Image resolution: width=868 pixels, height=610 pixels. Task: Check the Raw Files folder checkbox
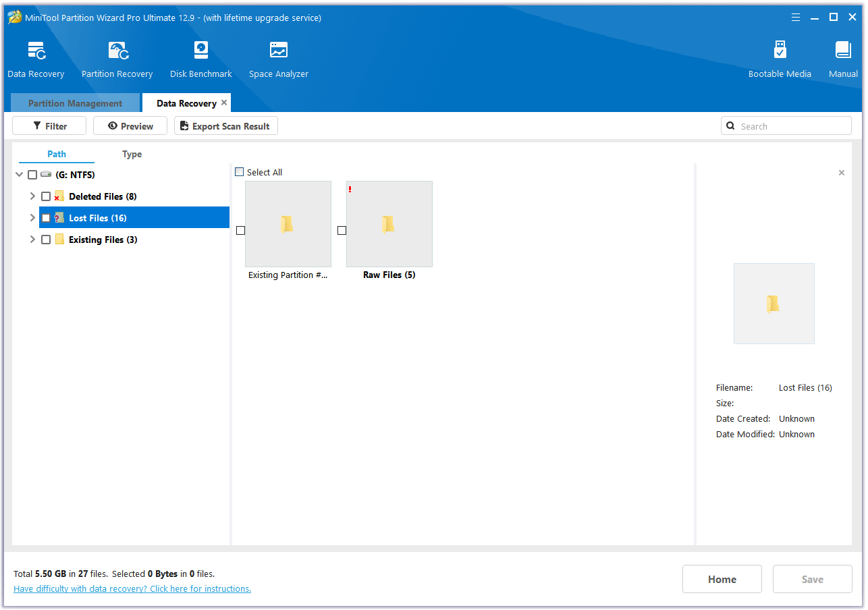[x=342, y=230]
